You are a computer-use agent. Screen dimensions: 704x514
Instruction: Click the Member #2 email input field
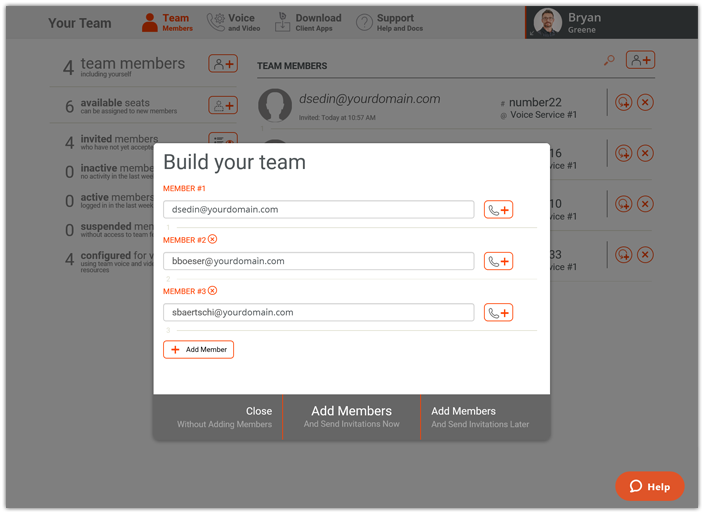point(318,261)
